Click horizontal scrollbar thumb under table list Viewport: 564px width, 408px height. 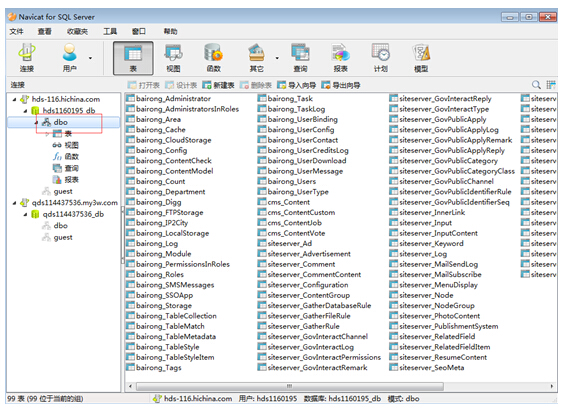coord(290,386)
